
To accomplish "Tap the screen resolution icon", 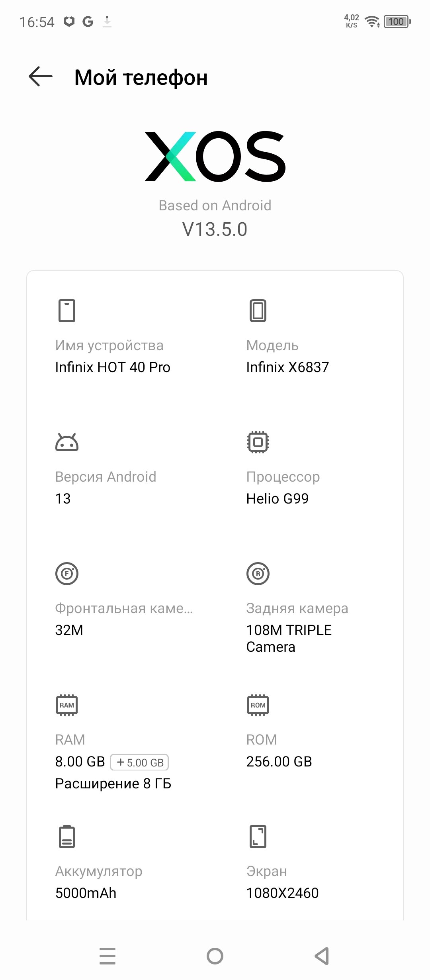I will pos(258,837).
